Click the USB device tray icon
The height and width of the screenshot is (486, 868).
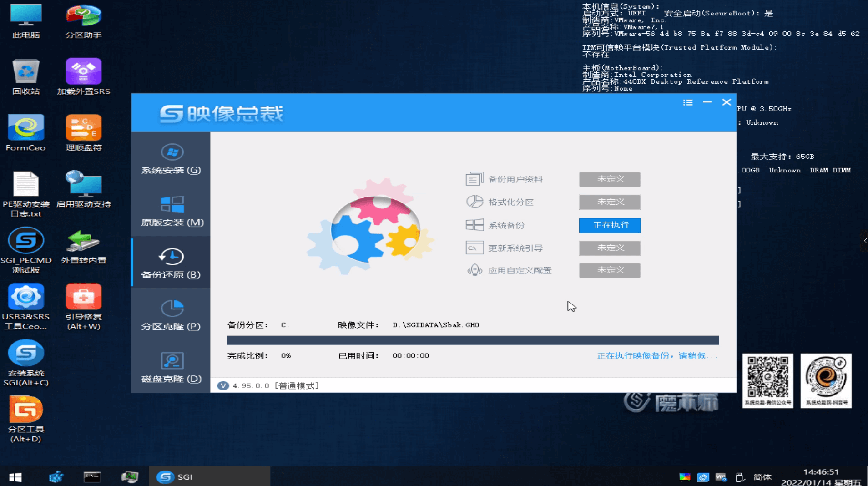739,477
